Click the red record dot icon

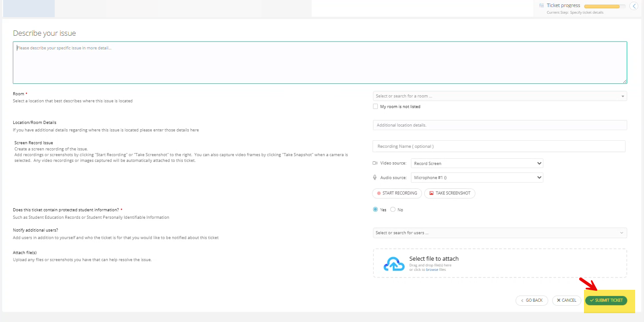click(x=380, y=193)
